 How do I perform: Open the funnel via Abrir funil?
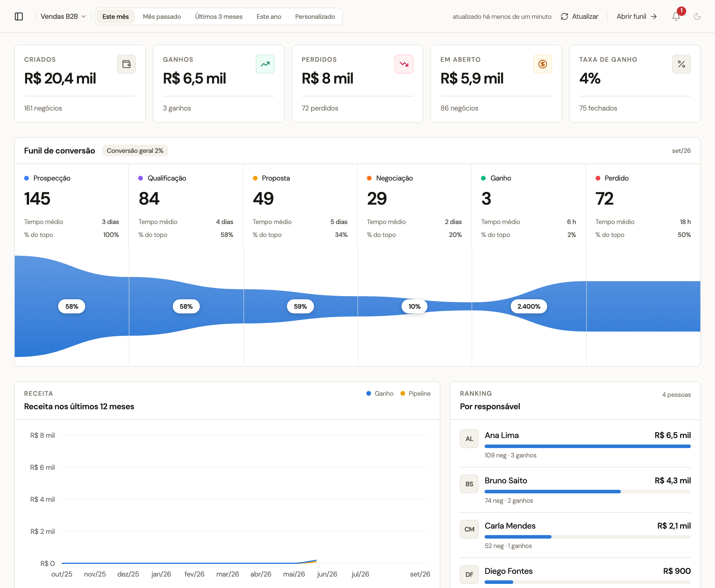[x=637, y=16]
